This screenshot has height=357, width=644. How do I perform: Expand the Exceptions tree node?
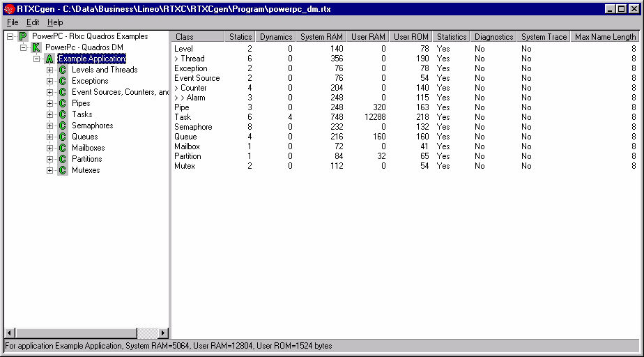pos(49,81)
